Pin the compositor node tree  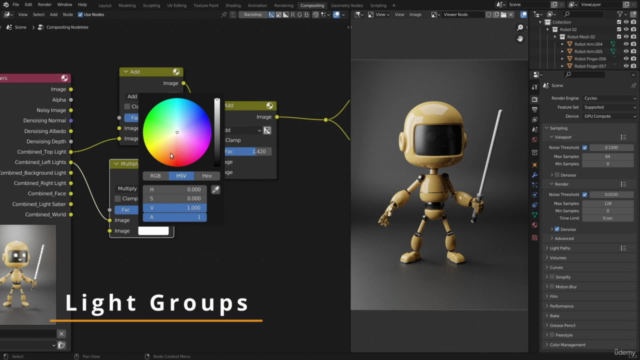click(x=224, y=15)
